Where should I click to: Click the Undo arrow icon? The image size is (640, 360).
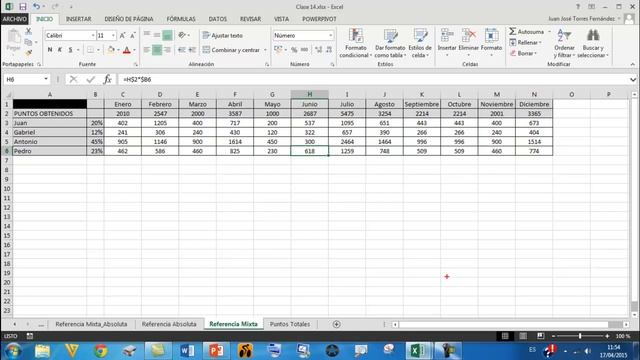point(36,7)
